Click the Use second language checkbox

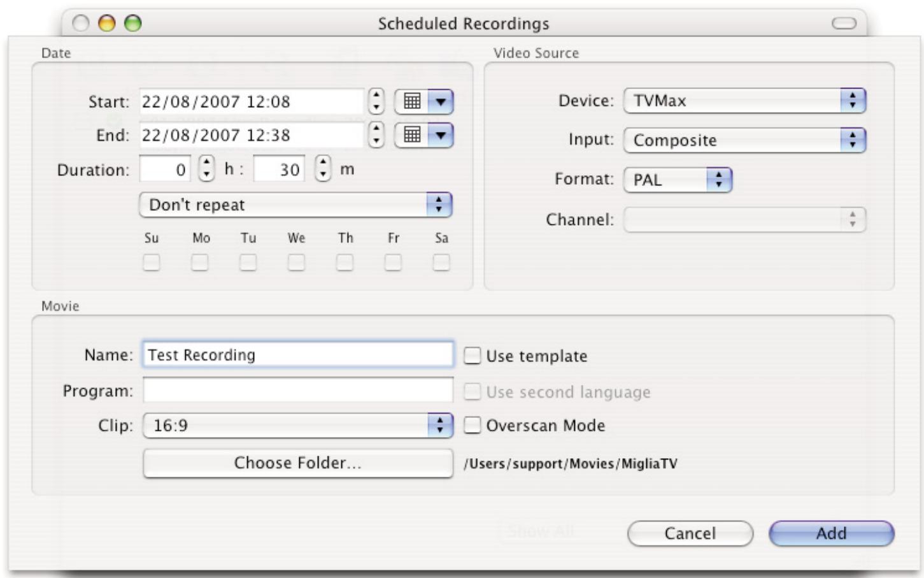click(x=472, y=391)
